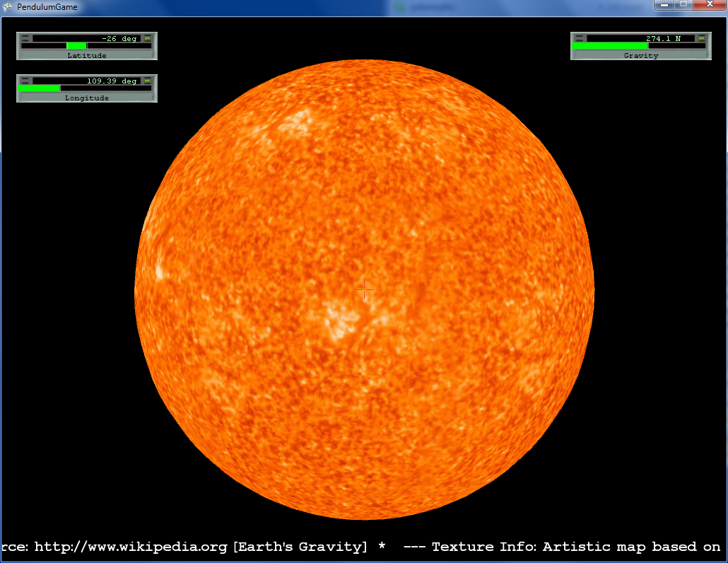
Task: Click the Latitude gauge's left grip icon
Action: click(x=25, y=38)
